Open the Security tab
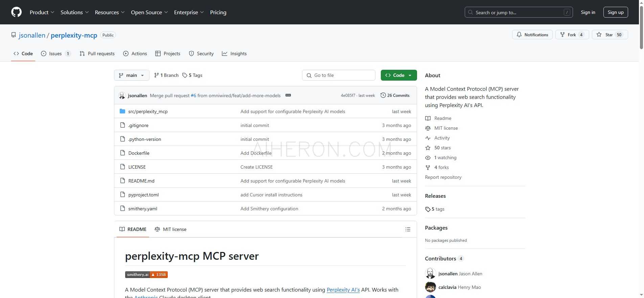Image resolution: width=644 pixels, height=298 pixels. 201,54
